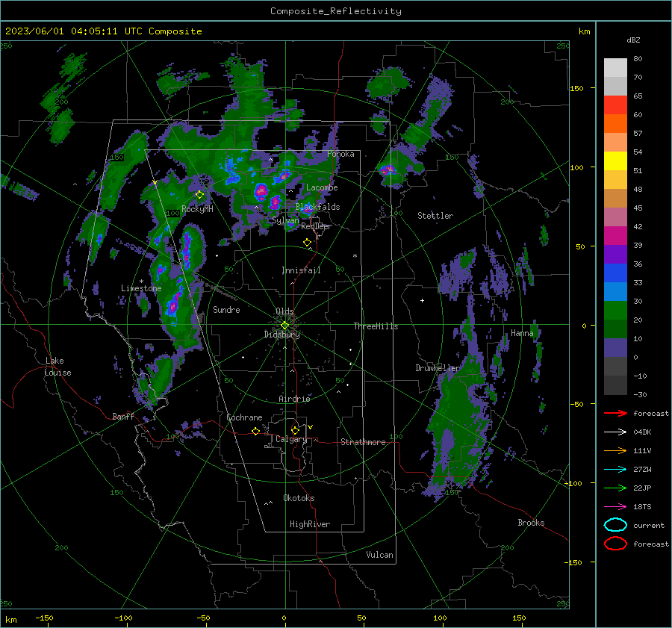
Task: Click the cyan current ellipse legend icon
Action: [615, 525]
